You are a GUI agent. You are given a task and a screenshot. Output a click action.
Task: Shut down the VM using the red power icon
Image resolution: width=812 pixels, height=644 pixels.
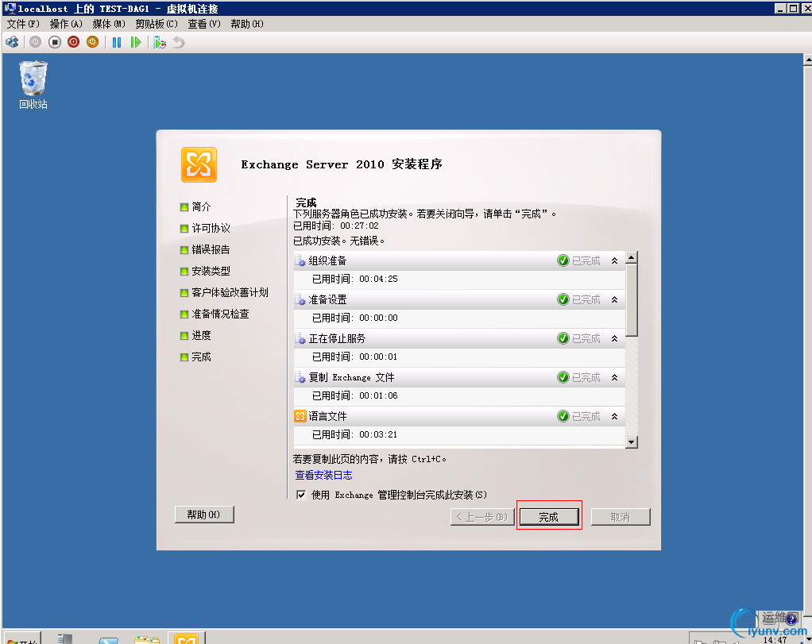click(74, 42)
